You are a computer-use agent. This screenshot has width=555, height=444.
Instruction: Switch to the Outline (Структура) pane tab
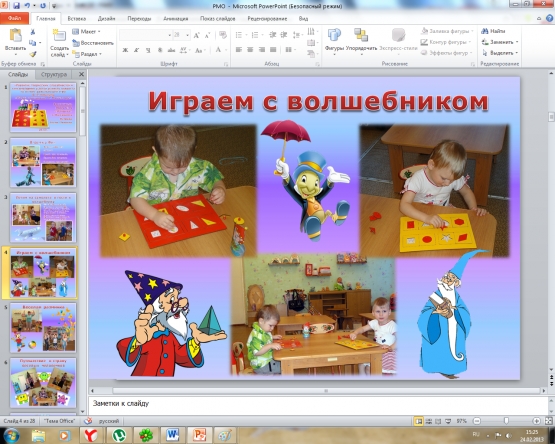coord(54,74)
